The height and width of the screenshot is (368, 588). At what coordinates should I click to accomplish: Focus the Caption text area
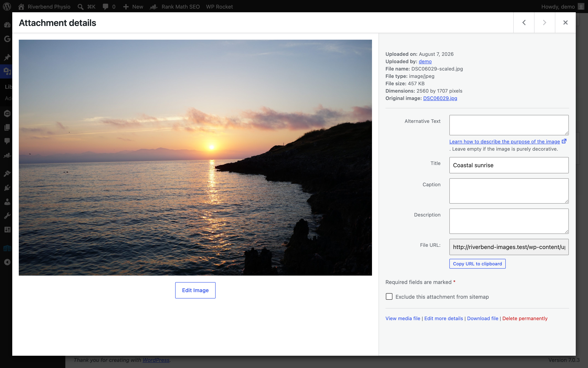[x=509, y=191]
